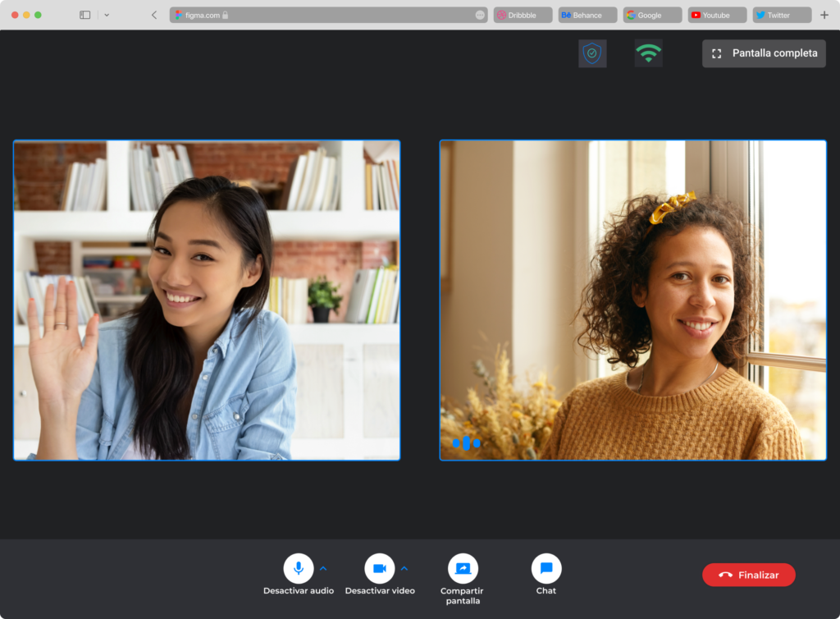Start screen sharing with Compartir pantalla

tap(463, 568)
